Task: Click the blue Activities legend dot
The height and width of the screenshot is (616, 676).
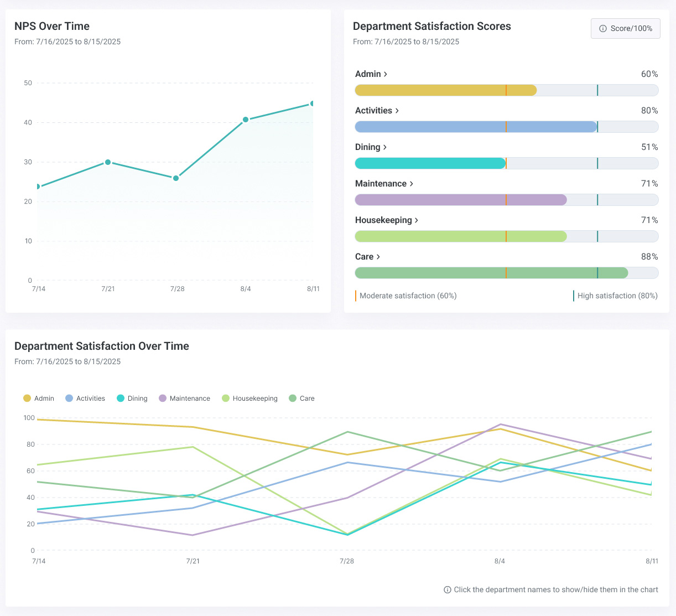Action: point(69,398)
